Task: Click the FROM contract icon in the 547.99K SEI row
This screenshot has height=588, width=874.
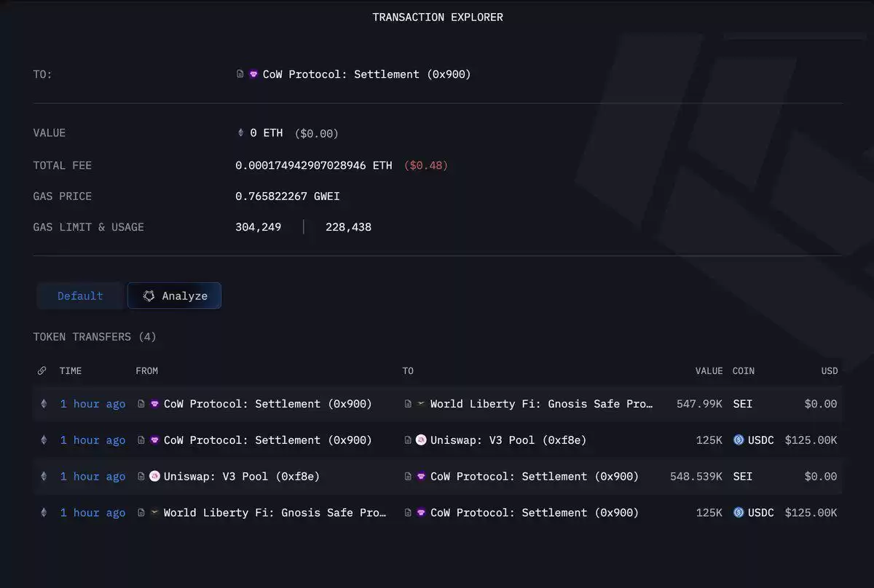Action: coord(141,404)
